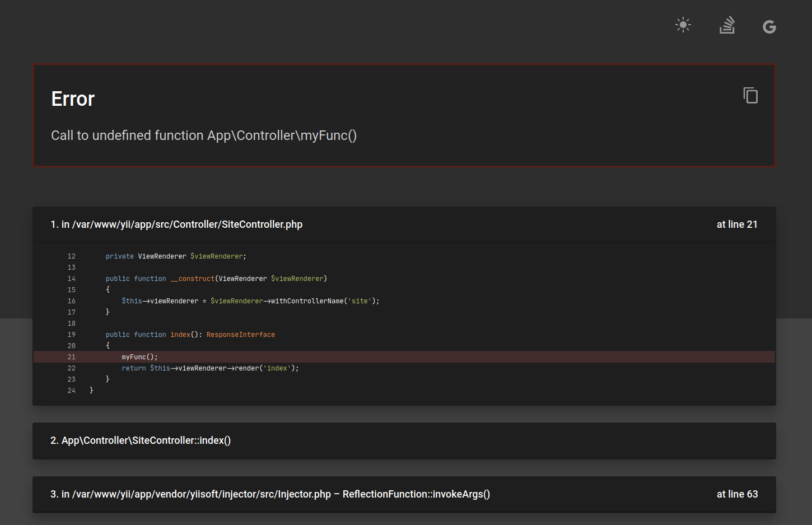812x525 pixels.
Task: Select the highlighted myFunc() line 21
Action: click(x=139, y=357)
